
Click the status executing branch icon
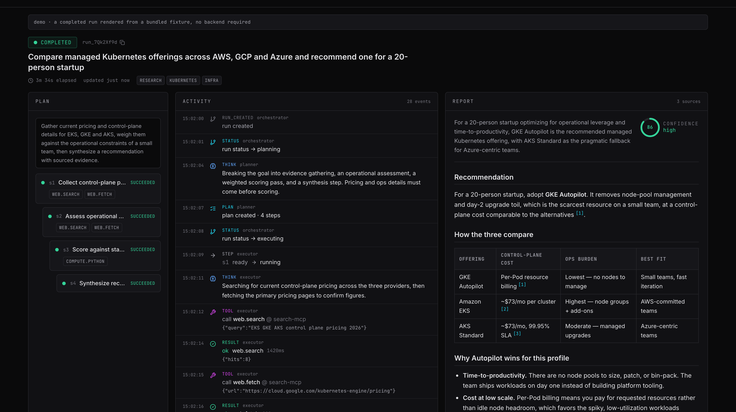213,231
